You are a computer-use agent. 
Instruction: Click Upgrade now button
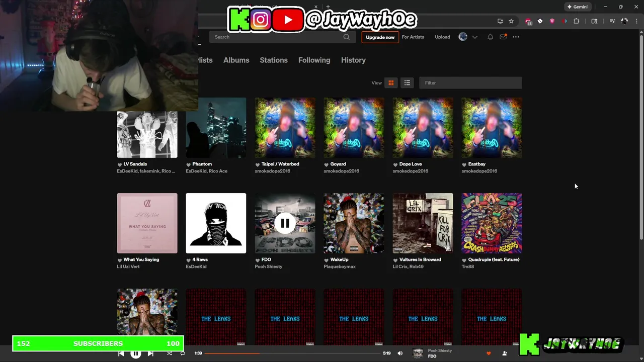click(x=380, y=37)
